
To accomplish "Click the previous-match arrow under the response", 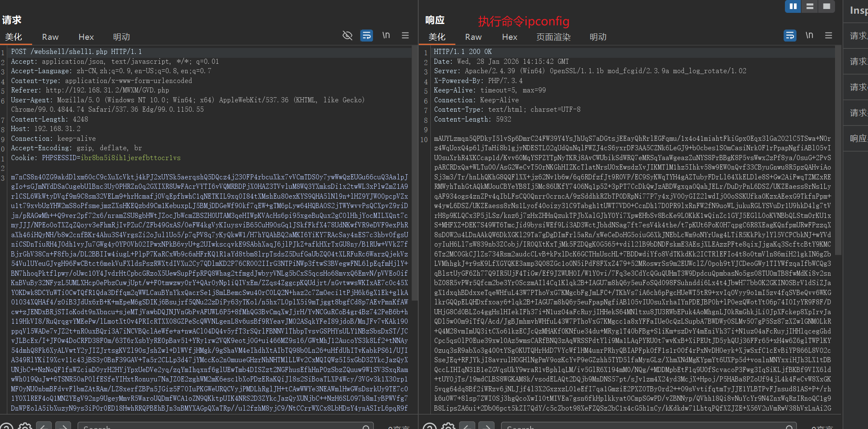I will pos(467,426).
